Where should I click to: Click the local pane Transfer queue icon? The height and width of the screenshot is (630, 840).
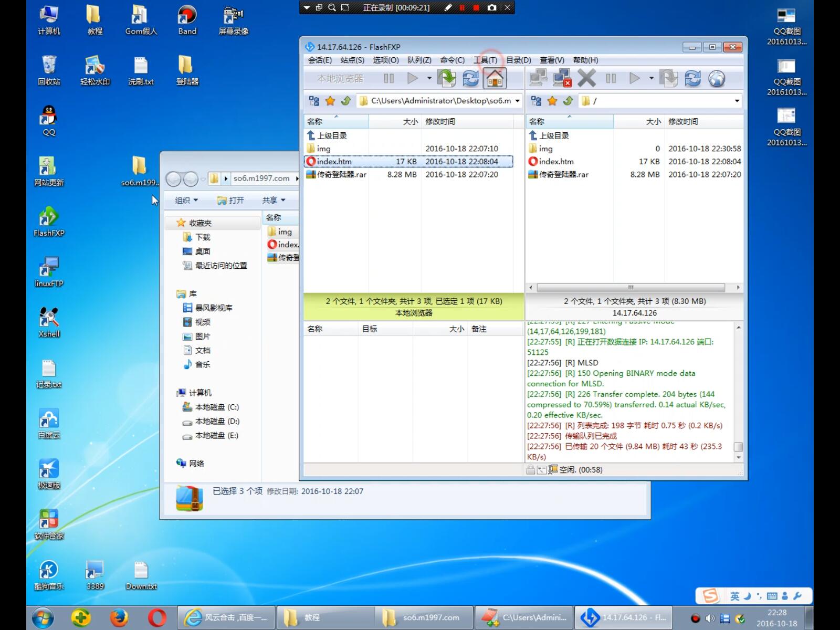click(x=447, y=78)
